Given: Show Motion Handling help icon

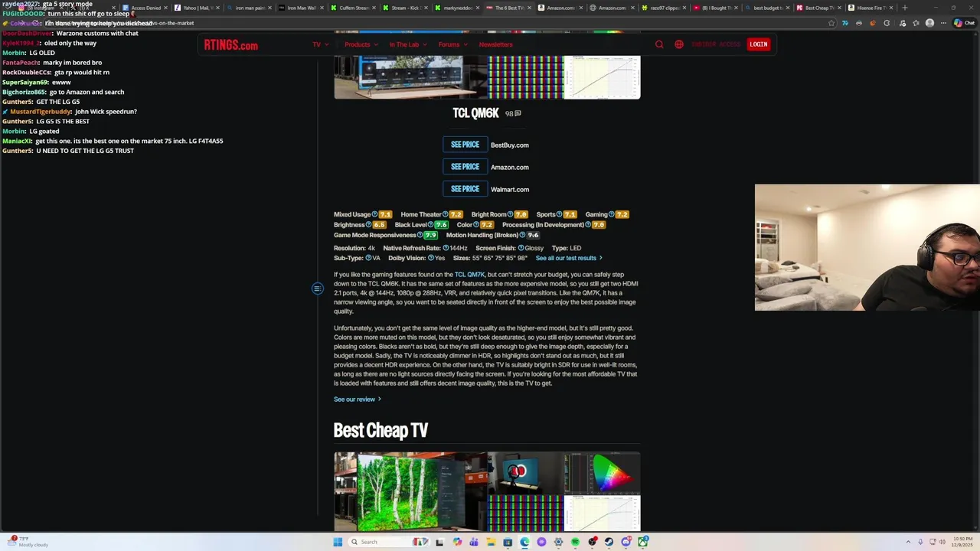Looking at the screenshot, I should click(x=522, y=235).
